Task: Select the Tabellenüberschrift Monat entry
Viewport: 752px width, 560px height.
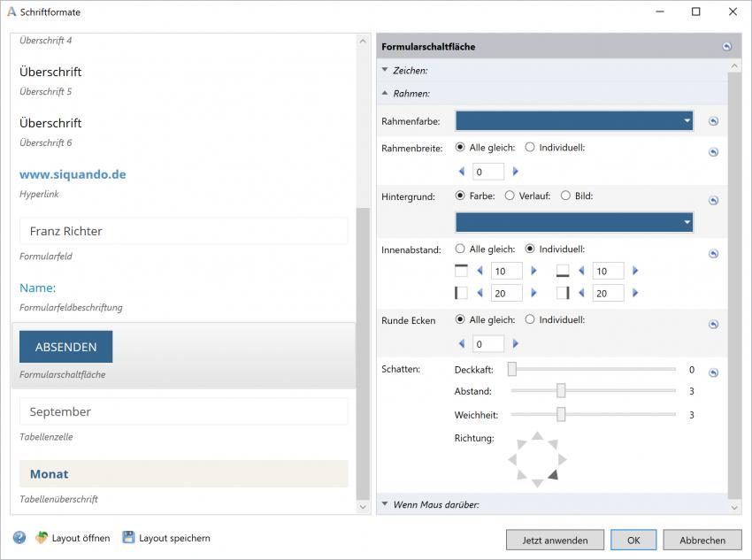Action: coord(183,474)
